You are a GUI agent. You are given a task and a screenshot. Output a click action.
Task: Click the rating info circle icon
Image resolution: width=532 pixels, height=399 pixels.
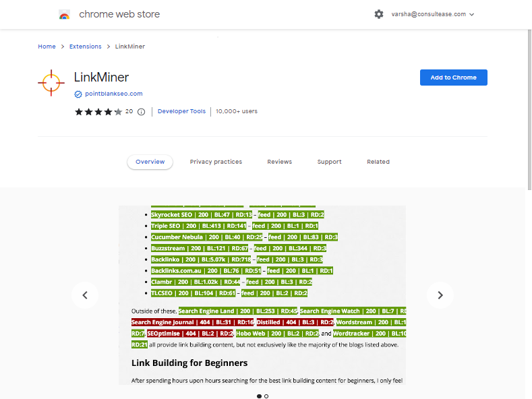(141, 112)
